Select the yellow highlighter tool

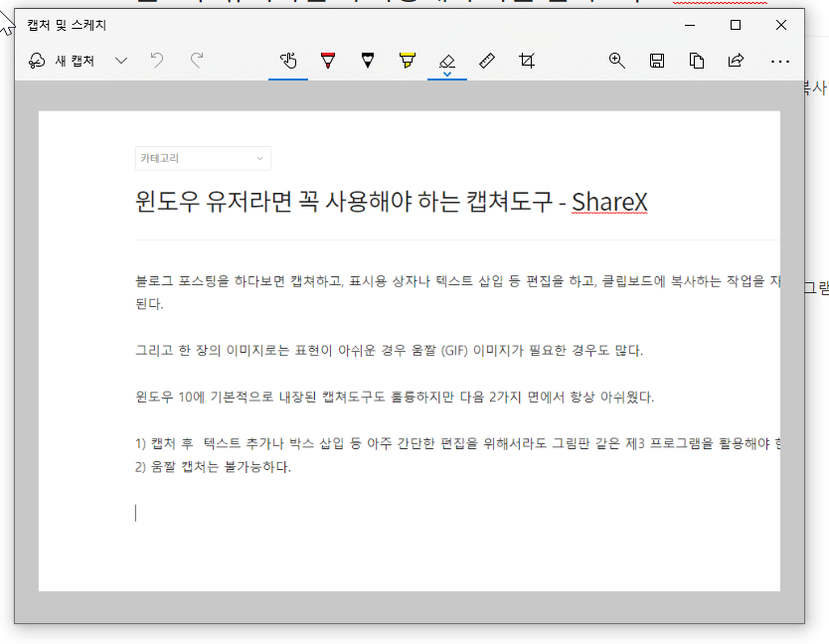(x=408, y=61)
